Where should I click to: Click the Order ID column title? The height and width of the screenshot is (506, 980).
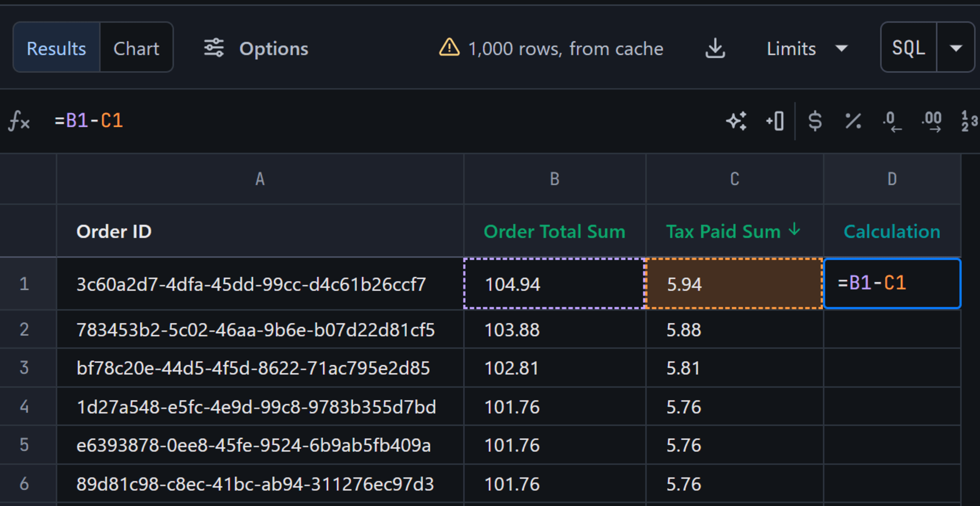click(x=114, y=231)
